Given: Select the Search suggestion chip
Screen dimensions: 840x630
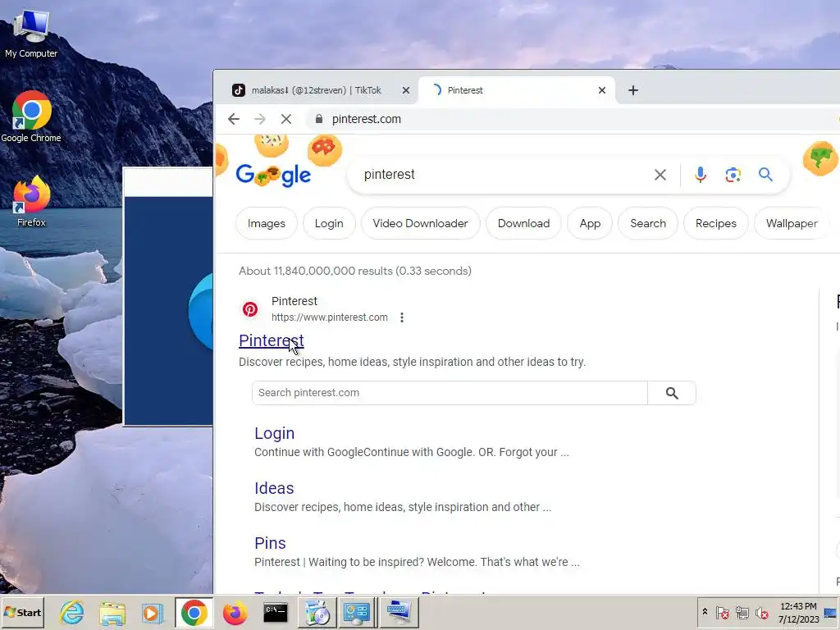Looking at the screenshot, I should 648,223.
